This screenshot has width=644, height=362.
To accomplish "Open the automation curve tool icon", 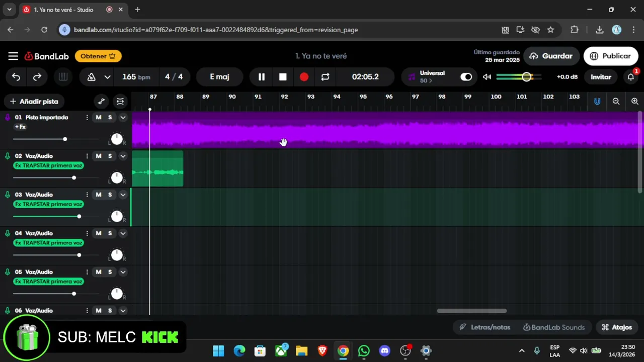I will [102, 102].
